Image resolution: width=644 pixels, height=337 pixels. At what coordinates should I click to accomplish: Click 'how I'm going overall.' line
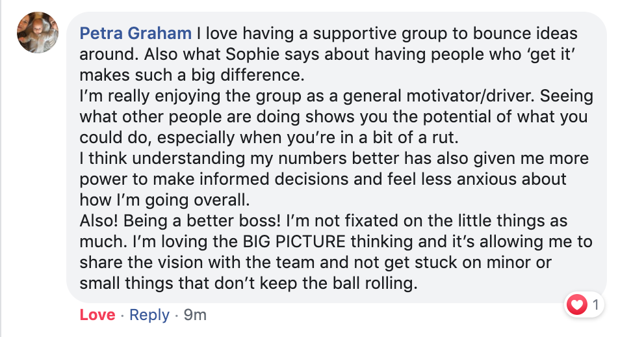[164, 200]
